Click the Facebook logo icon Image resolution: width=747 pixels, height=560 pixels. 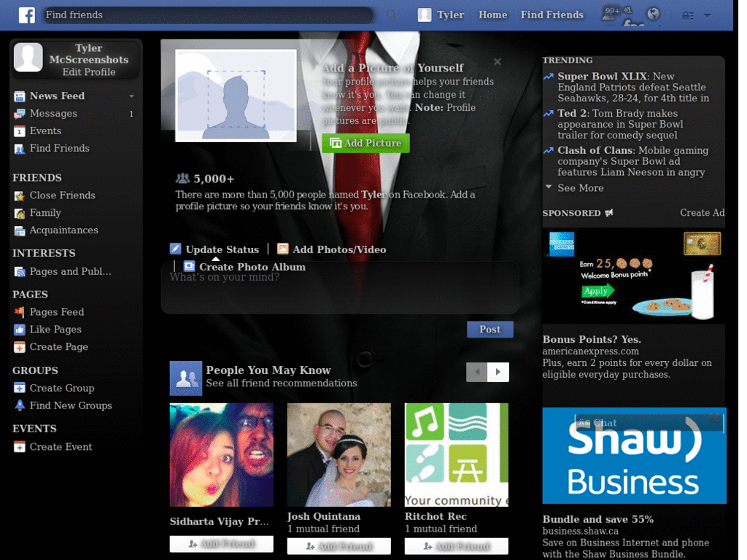pyautogui.click(x=27, y=15)
